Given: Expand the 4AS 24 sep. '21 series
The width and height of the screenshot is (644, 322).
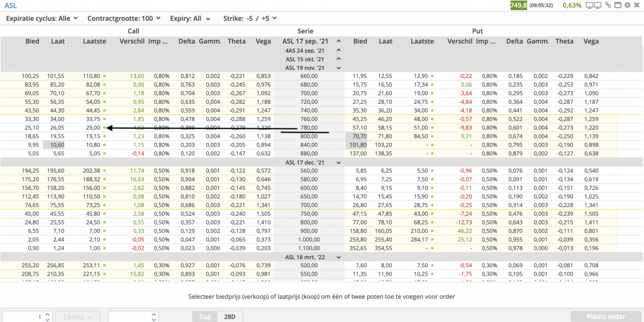Looking at the screenshot, I should [x=339, y=50].
